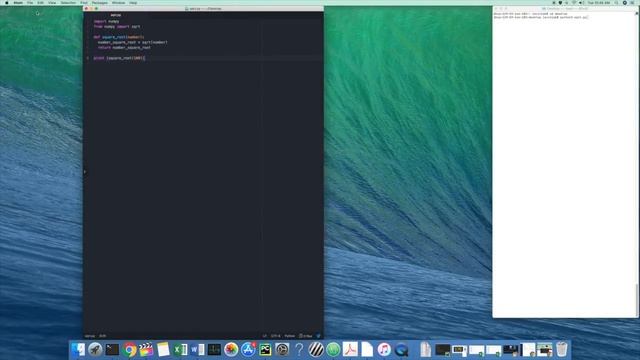Expand Atom's tree view dock handle on left edge

(x=84, y=172)
